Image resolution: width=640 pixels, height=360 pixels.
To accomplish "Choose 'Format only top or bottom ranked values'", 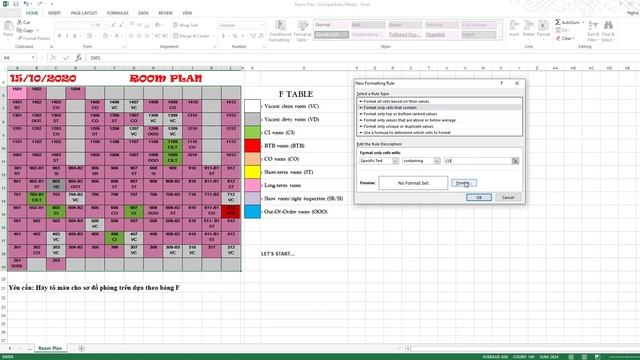I will pos(439,114).
